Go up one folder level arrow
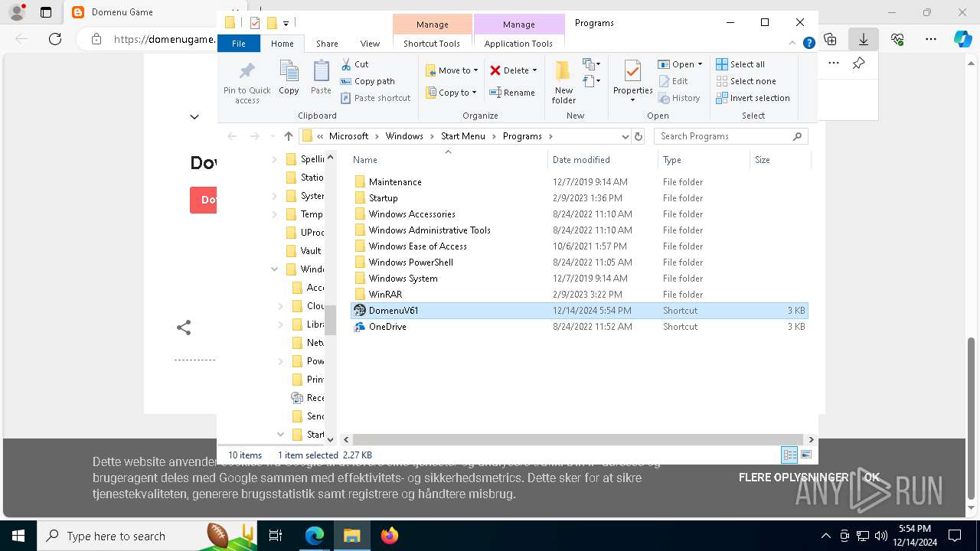 pos(288,136)
